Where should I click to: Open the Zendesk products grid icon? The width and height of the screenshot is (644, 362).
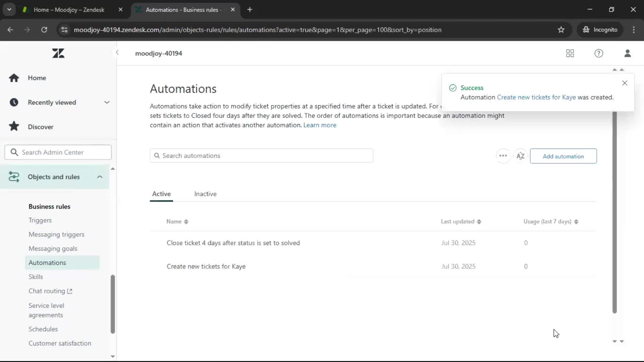pyautogui.click(x=570, y=53)
